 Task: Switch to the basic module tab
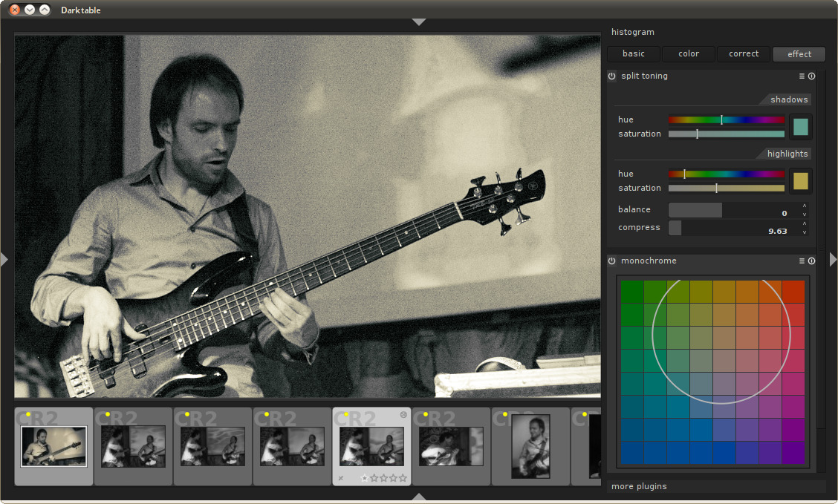[x=634, y=54]
